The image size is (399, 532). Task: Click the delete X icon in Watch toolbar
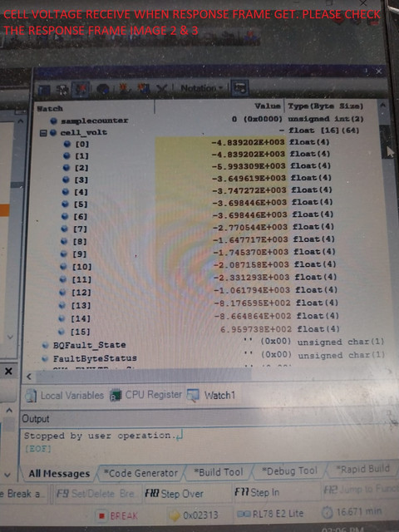tap(161, 89)
